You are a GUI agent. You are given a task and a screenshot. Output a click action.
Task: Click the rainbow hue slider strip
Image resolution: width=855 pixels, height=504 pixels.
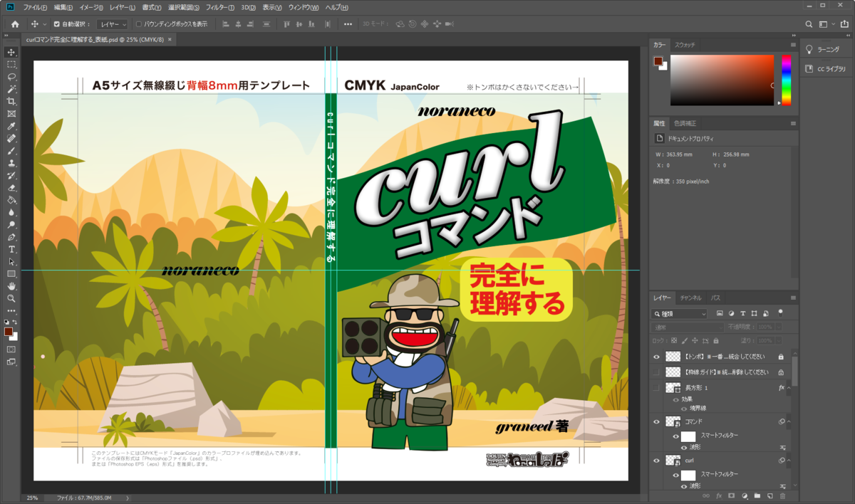tap(786, 80)
